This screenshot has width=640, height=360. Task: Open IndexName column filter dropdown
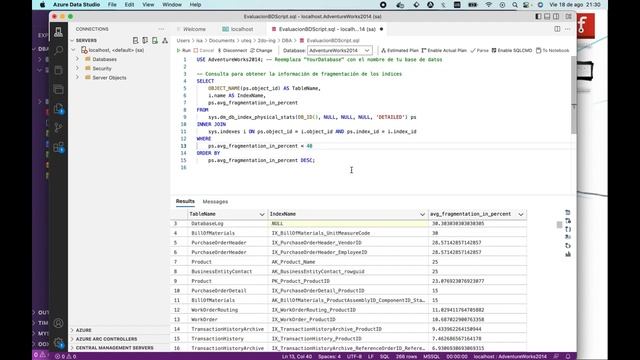[x=422, y=214]
